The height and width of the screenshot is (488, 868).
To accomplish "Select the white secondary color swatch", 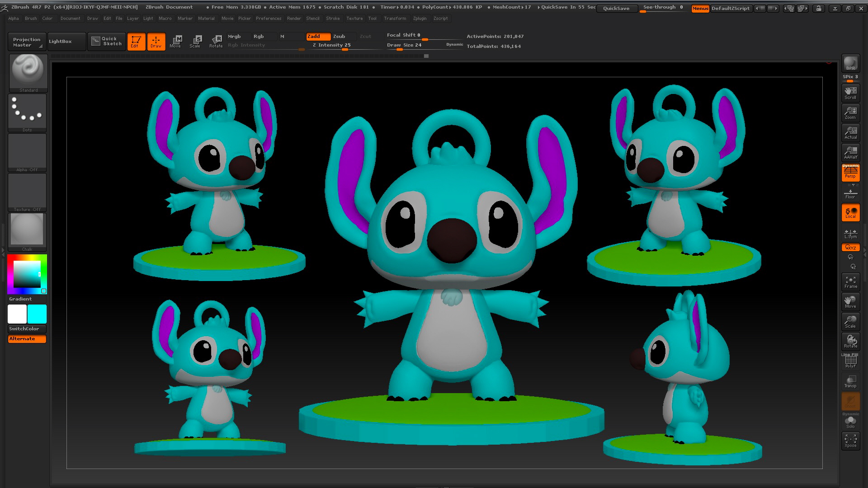I will point(17,314).
